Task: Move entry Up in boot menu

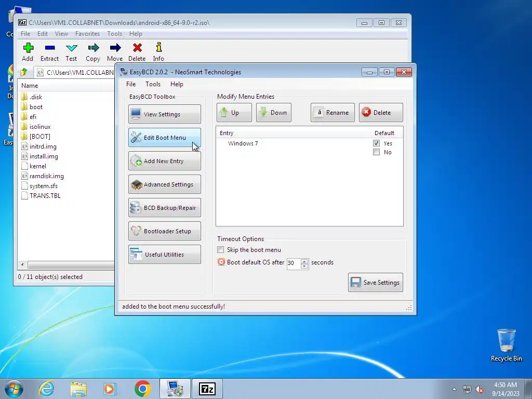Action: [234, 113]
